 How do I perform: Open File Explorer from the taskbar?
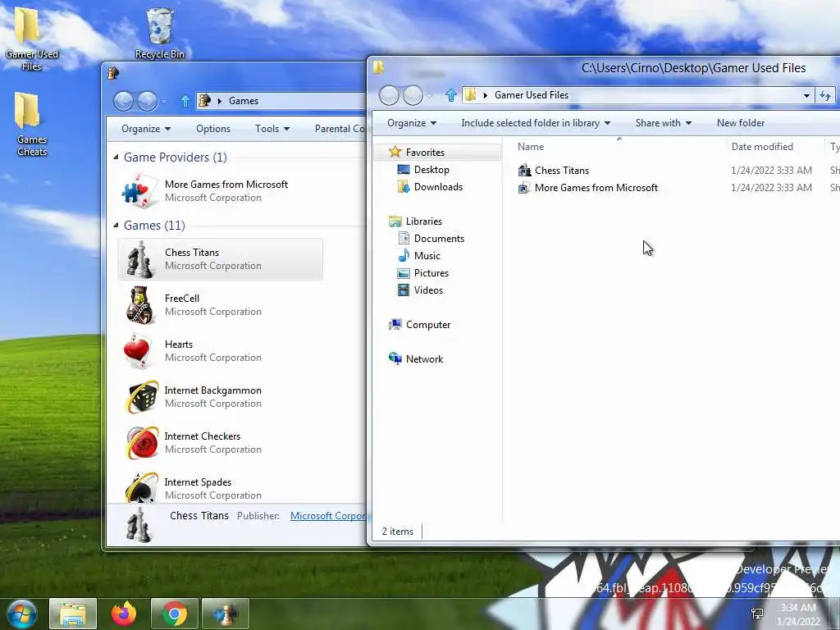tap(73, 614)
